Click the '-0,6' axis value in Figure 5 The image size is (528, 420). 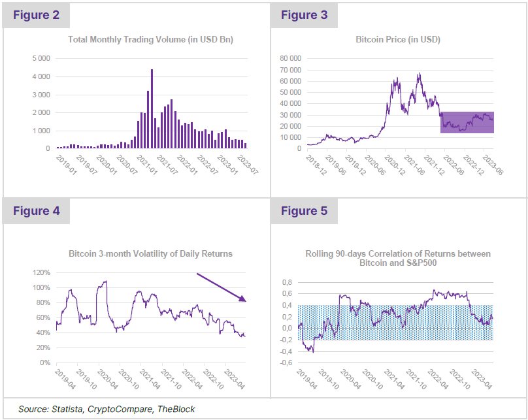coord(286,363)
